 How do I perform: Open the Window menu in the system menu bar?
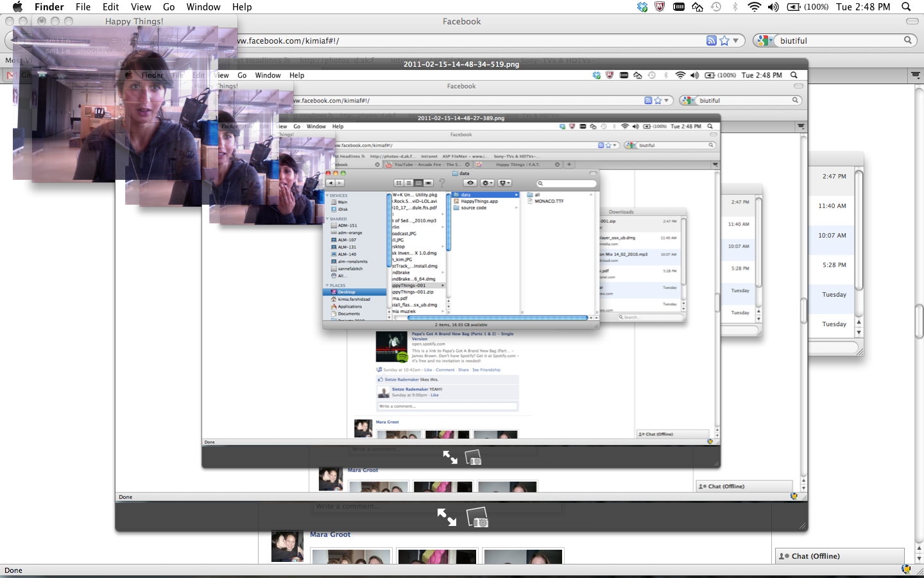pyautogui.click(x=203, y=7)
